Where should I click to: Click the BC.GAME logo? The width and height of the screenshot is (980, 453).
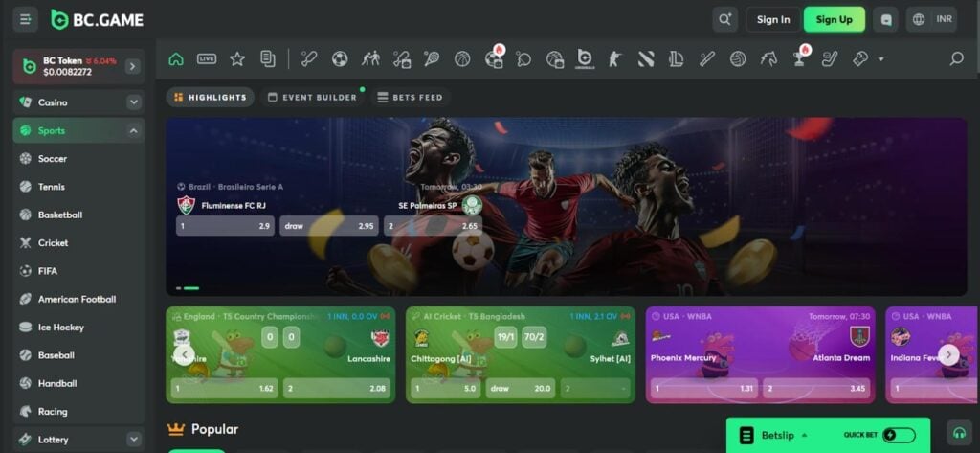[x=97, y=20]
